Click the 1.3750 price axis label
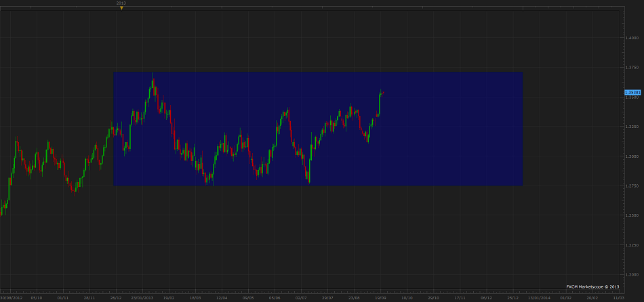Viewport: 644px width, 302px height. tap(632, 68)
